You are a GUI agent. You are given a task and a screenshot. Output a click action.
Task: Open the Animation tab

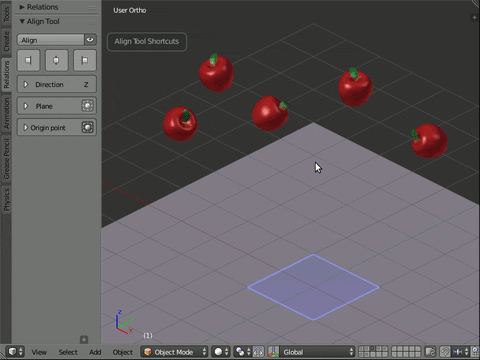click(6, 113)
